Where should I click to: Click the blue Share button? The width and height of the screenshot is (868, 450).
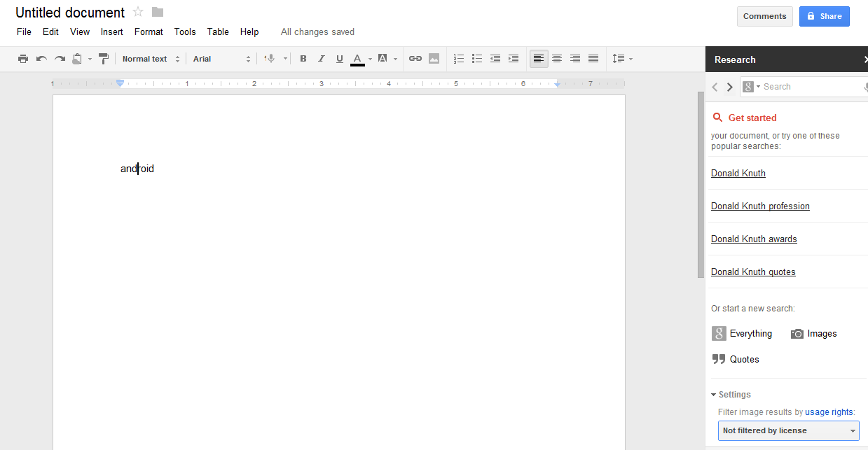(x=825, y=16)
